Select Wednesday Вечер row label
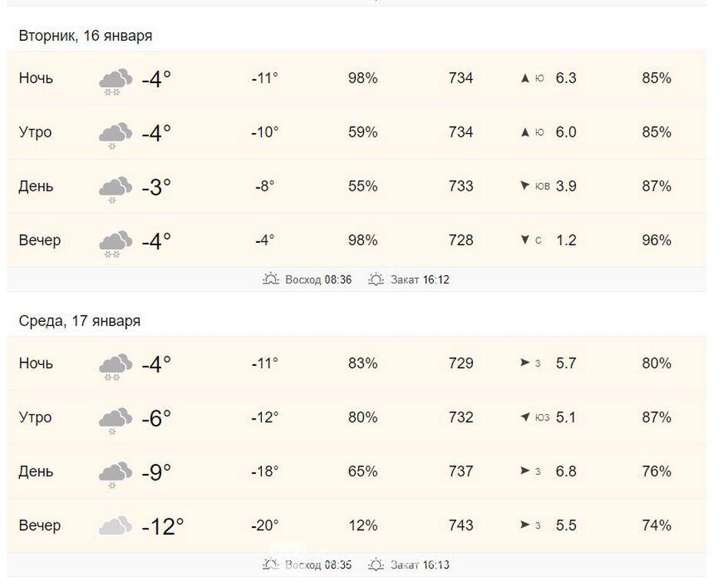 click(x=39, y=526)
